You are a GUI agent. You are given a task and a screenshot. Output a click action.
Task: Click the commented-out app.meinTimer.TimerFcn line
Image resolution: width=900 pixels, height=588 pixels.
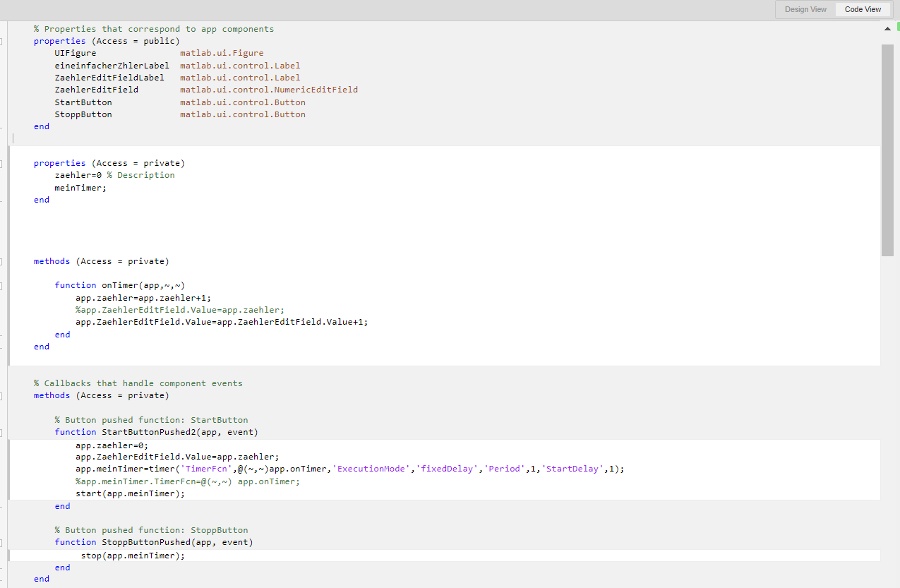[187, 481]
